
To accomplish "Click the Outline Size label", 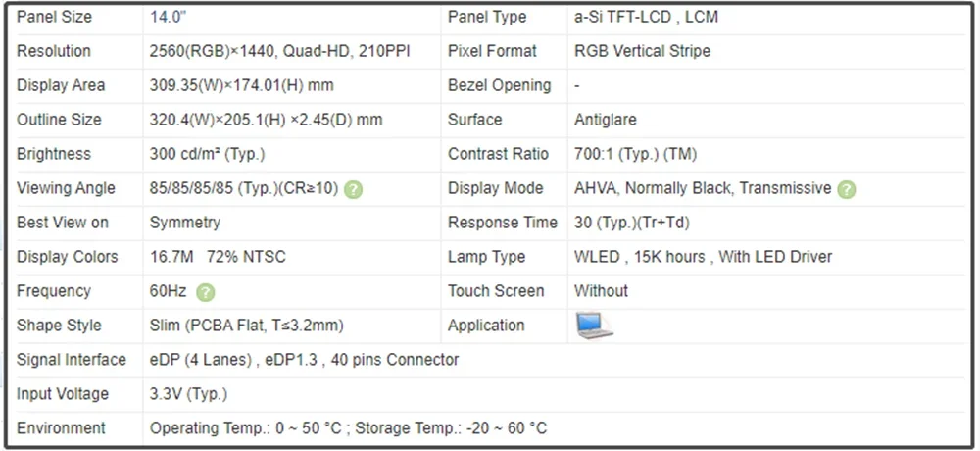I will (x=59, y=120).
